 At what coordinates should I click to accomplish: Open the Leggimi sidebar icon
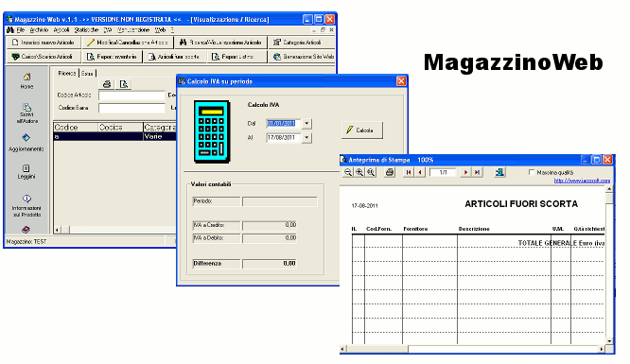(26, 168)
